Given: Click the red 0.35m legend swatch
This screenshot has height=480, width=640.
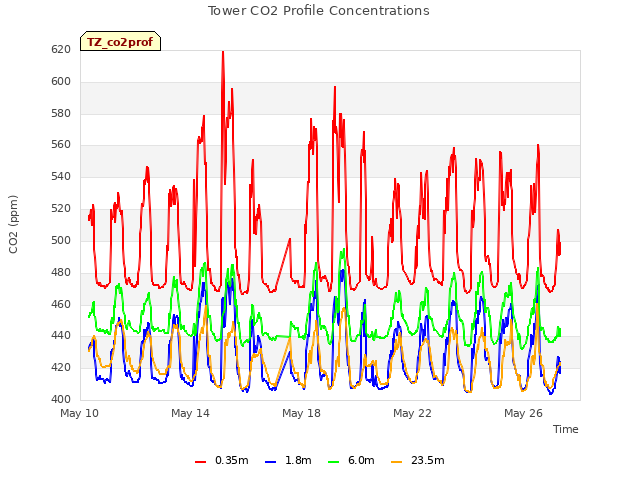Looking at the screenshot, I should point(200,462).
